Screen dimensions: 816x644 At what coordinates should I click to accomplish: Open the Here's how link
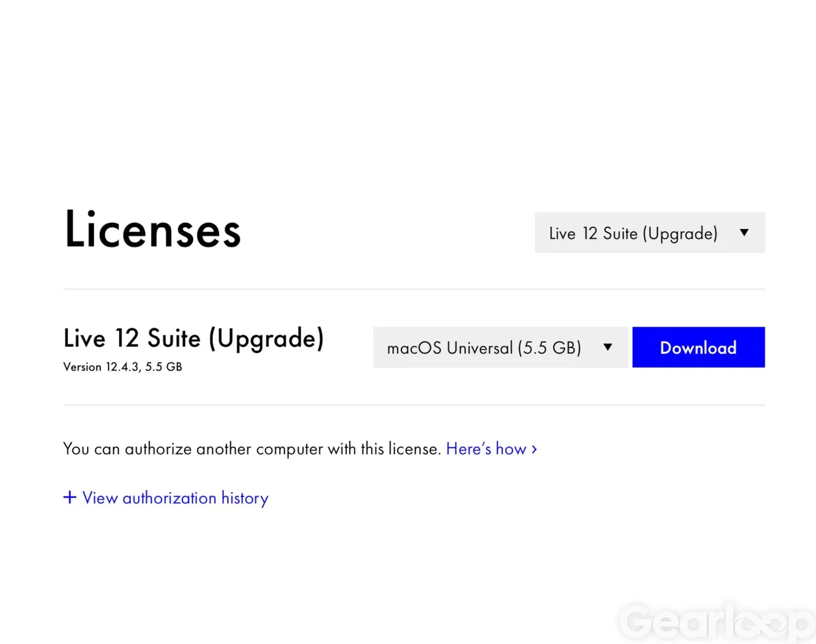(x=492, y=449)
